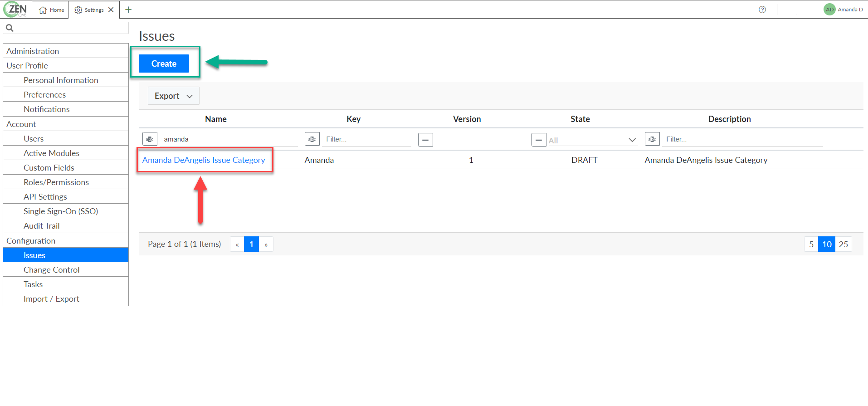
Task: Open Version column equals operator icon
Action: pyautogui.click(x=425, y=140)
